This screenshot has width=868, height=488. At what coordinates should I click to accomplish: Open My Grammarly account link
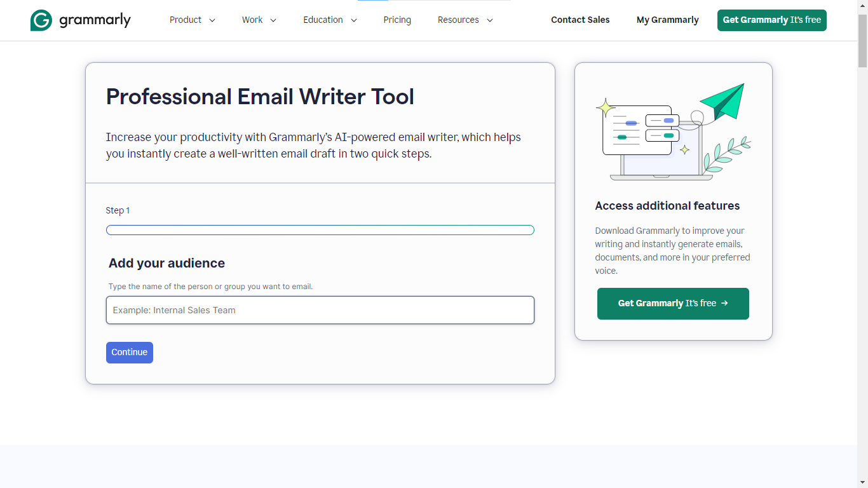click(668, 20)
